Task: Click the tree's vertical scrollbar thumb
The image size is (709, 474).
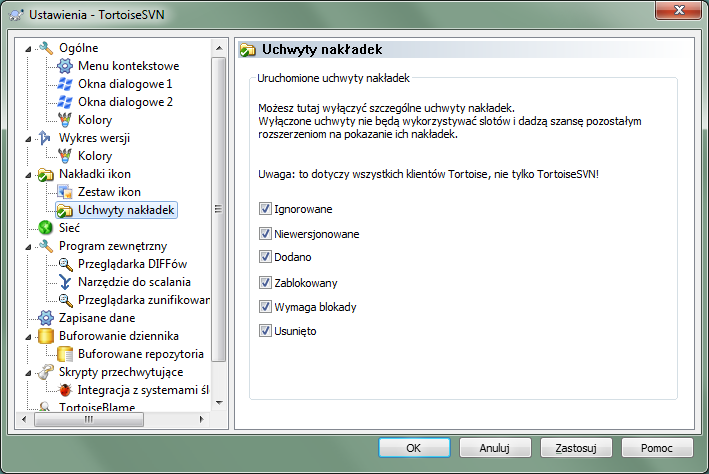Action: (x=219, y=209)
